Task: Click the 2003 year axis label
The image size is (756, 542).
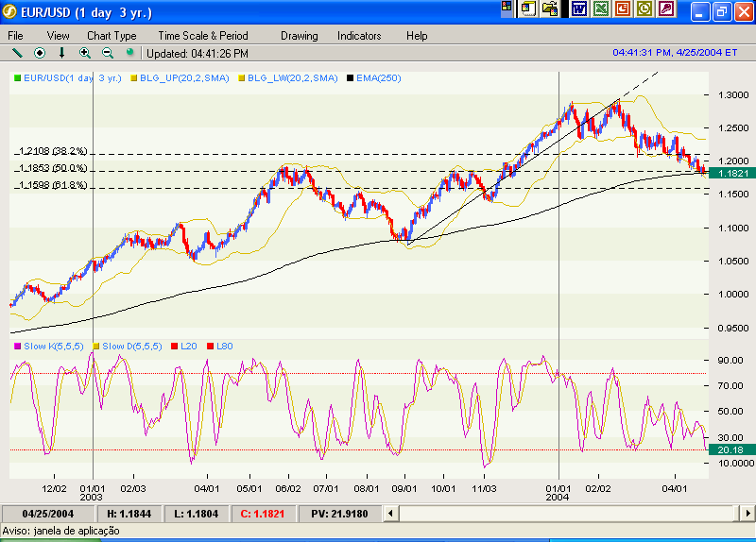Action: (91, 497)
